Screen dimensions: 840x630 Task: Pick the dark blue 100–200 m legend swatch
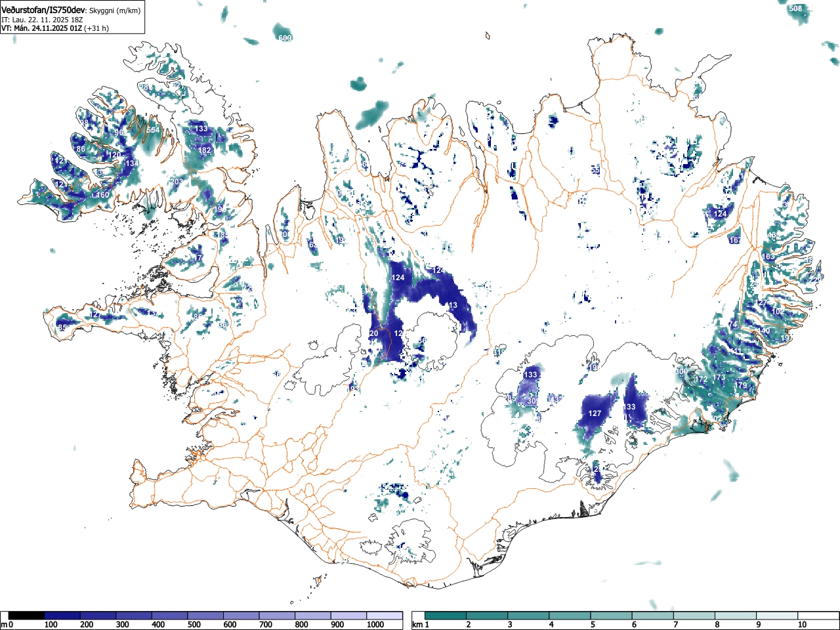click(x=62, y=616)
